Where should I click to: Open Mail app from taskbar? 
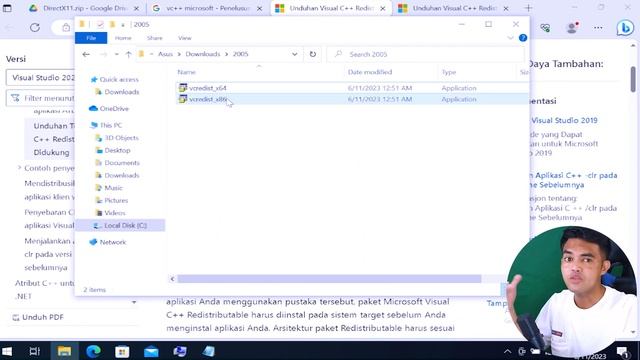click(x=151, y=351)
